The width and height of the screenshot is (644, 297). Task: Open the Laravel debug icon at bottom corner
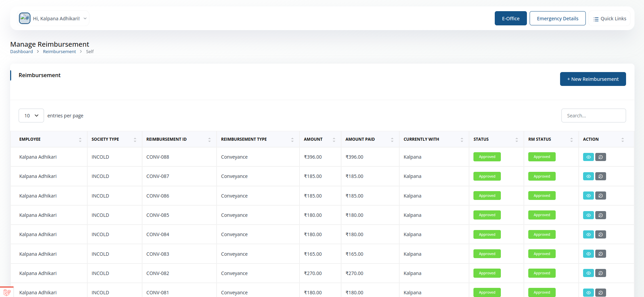tap(7, 292)
